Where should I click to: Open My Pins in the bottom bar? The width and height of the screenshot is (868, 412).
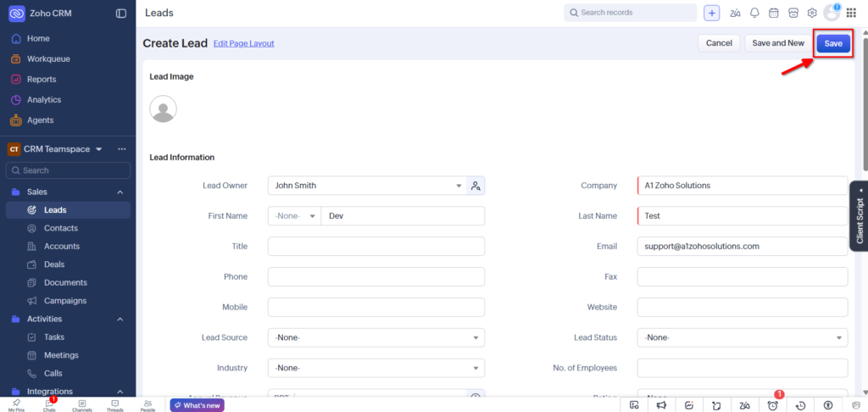[x=16, y=405]
